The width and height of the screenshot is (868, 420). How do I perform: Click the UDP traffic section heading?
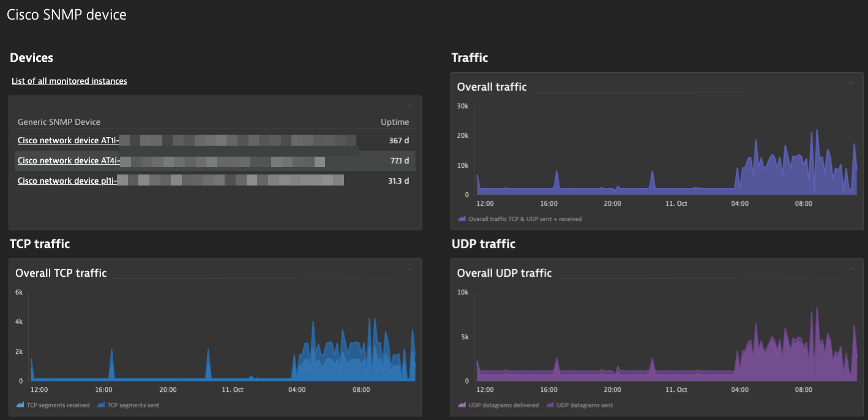pyautogui.click(x=484, y=244)
